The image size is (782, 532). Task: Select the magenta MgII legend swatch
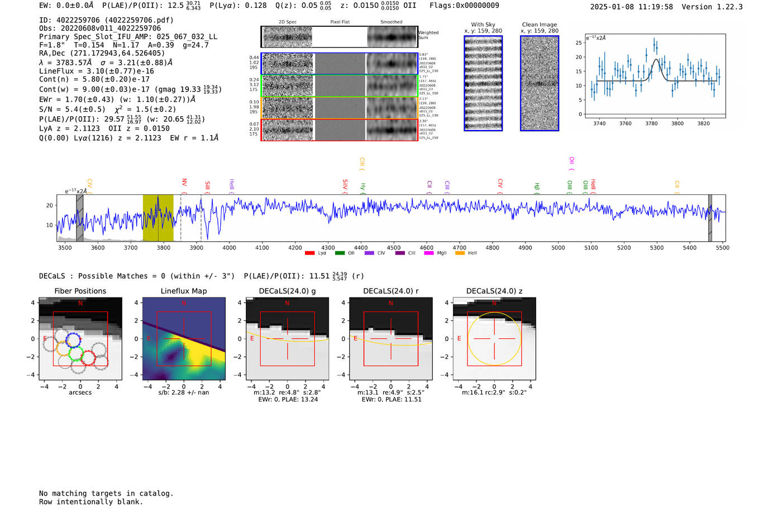point(428,253)
